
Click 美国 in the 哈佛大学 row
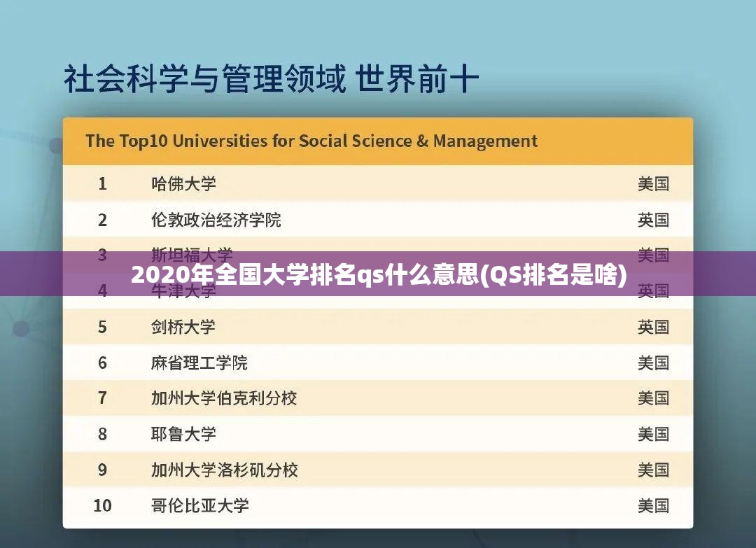coord(653,183)
